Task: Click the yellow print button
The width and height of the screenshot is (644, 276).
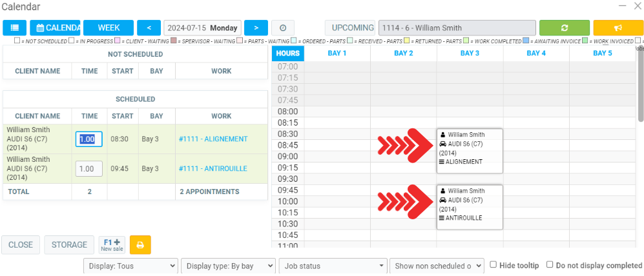Action: 140,245
